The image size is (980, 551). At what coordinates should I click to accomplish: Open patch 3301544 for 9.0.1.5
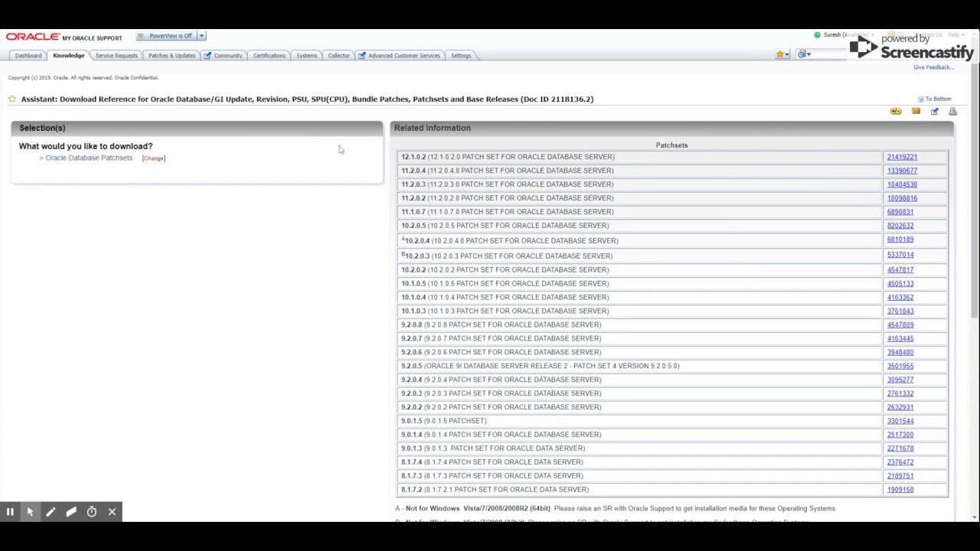point(900,422)
